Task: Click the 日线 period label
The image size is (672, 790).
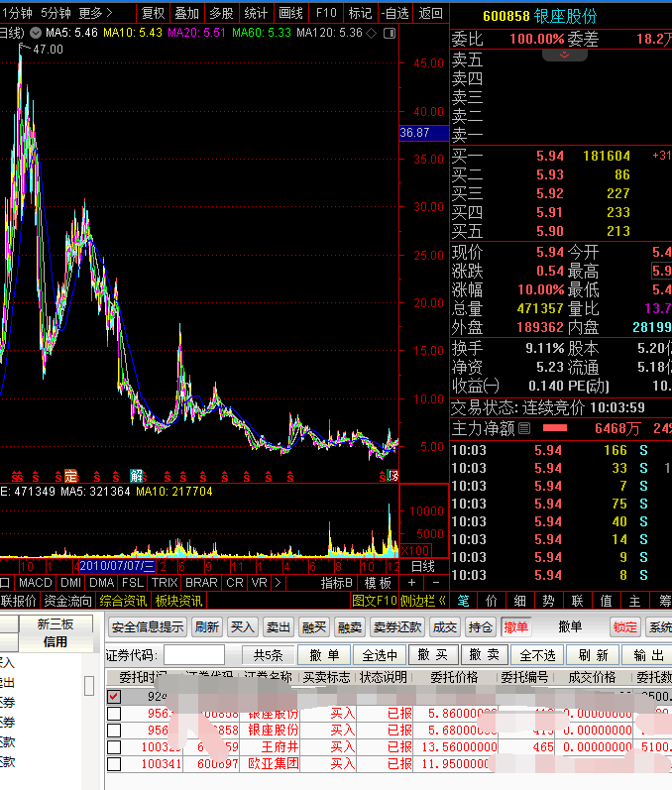Action: coord(423,566)
